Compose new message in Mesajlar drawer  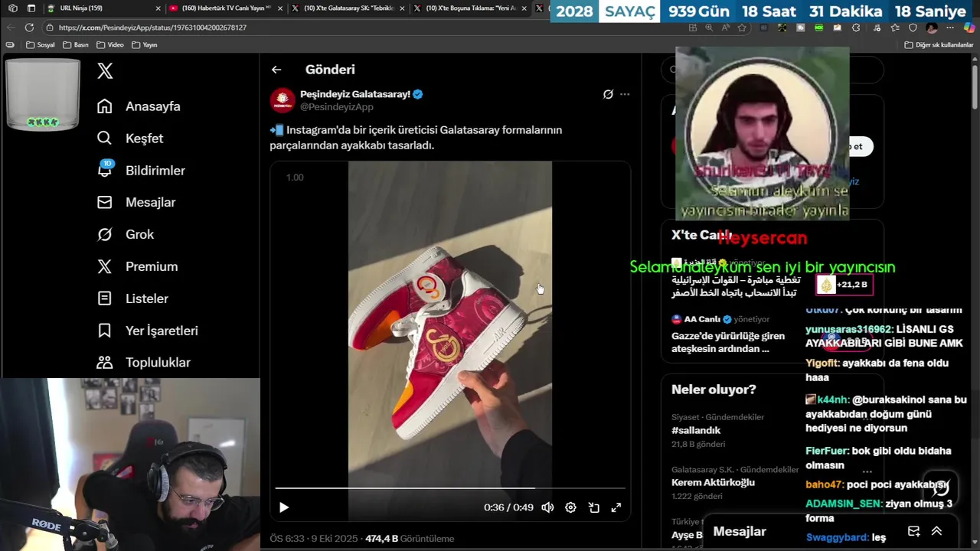pyautogui.click(x=913, y=531)
